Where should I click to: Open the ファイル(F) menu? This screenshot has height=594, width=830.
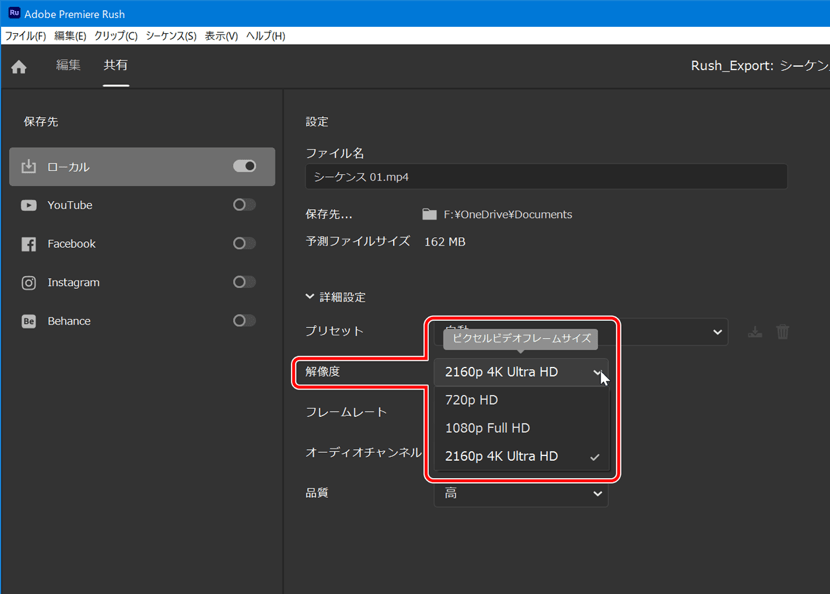tap(25, 36)
